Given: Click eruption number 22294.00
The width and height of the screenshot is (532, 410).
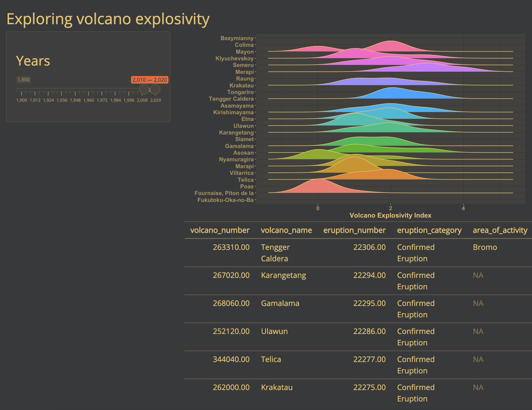Looking at the screenshot, I should pos(369,275).
